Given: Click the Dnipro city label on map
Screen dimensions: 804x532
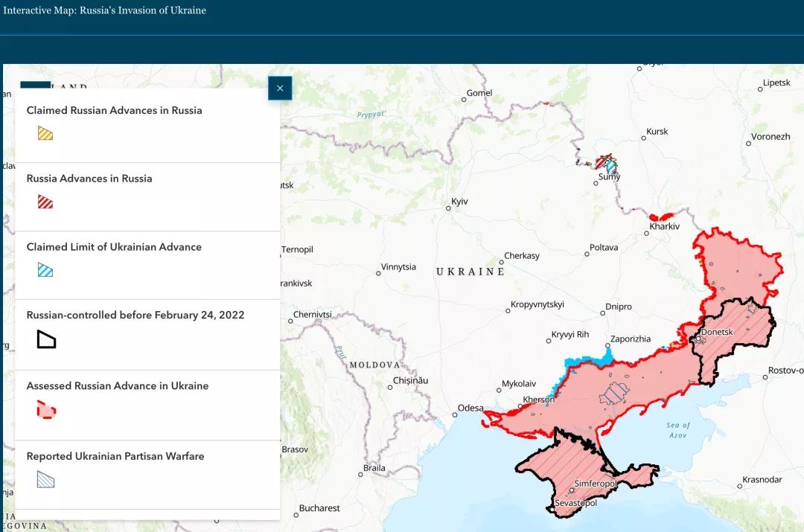Looking at the screenshot, I should tap(619, 307).
